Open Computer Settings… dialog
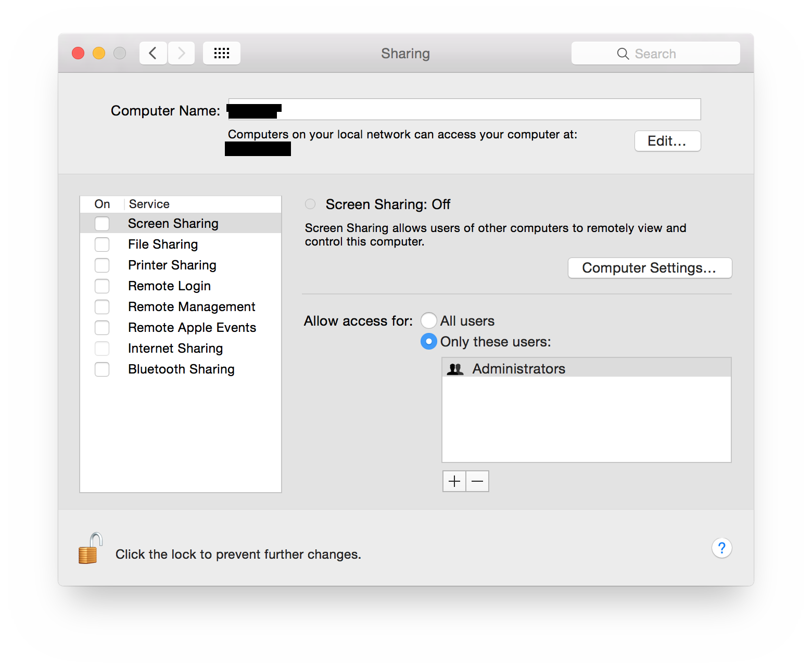This screenshot has width=812, height=669. 649,268
